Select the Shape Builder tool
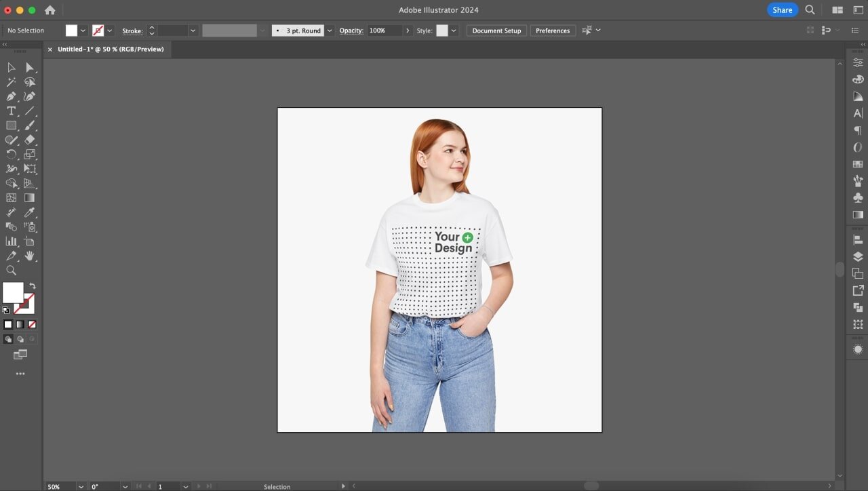The height and width of the screenshot is (491, 868). pyautogui.click(x=11, y=183)
